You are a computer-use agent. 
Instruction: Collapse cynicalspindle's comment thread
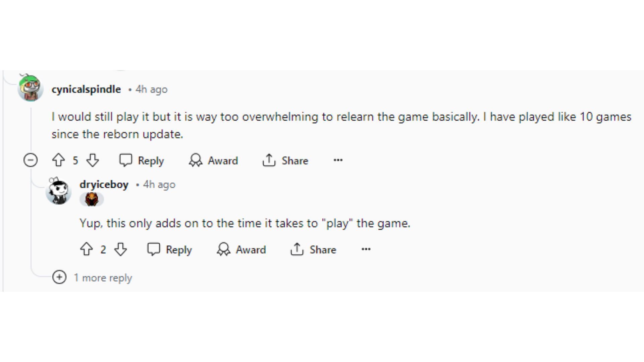[31, 160]
